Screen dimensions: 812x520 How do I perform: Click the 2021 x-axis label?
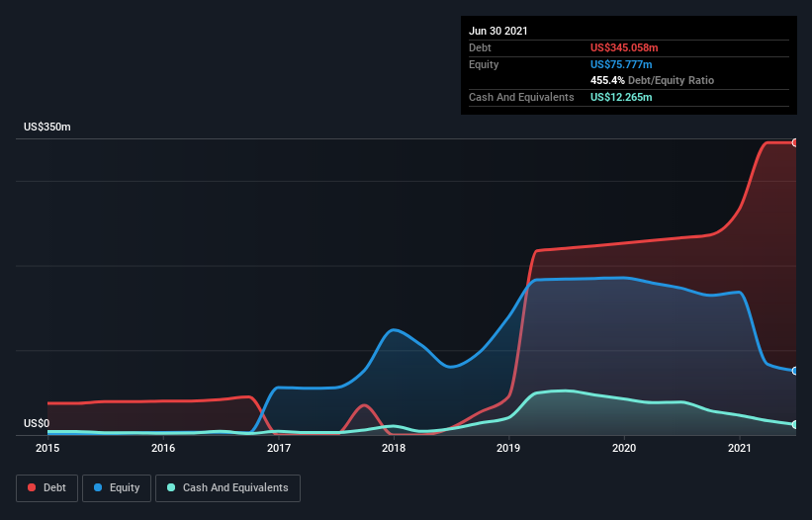click(x=740, y=448)
